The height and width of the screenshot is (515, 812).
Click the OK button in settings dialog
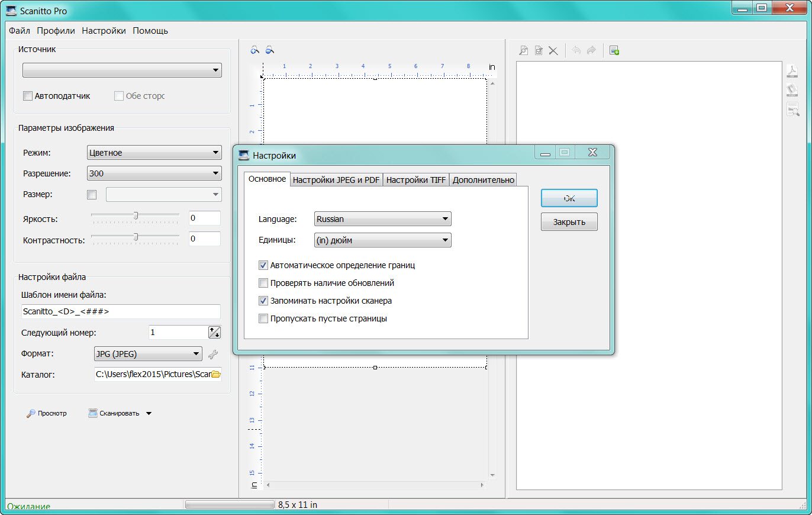(x=569, y=198)
